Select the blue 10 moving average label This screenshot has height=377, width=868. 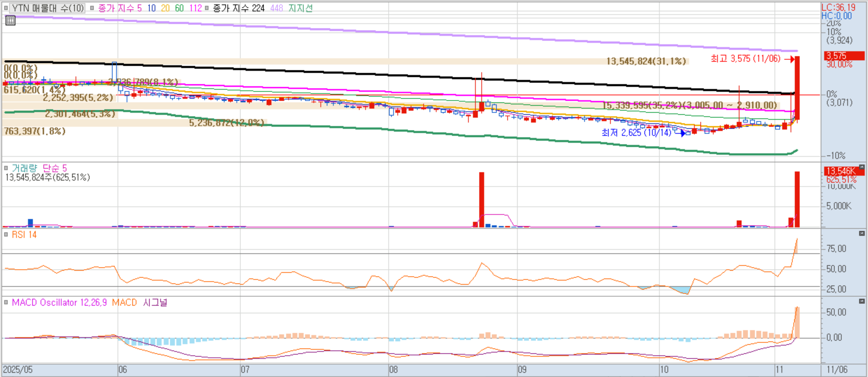click(151, 8)
